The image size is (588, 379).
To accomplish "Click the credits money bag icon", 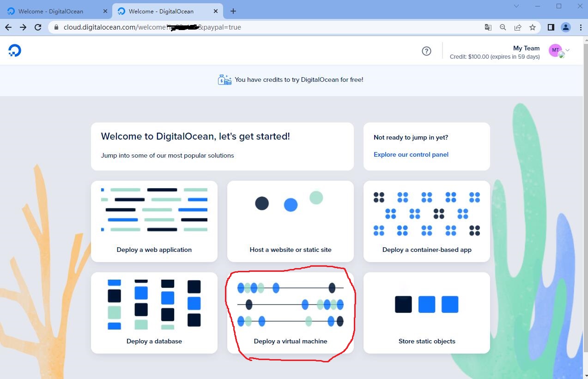I will point(224,79).
